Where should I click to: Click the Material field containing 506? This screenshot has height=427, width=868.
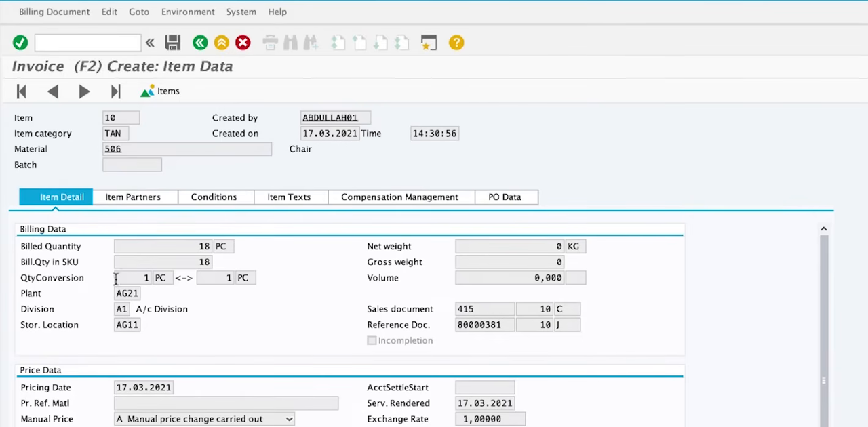pos(187,149)
